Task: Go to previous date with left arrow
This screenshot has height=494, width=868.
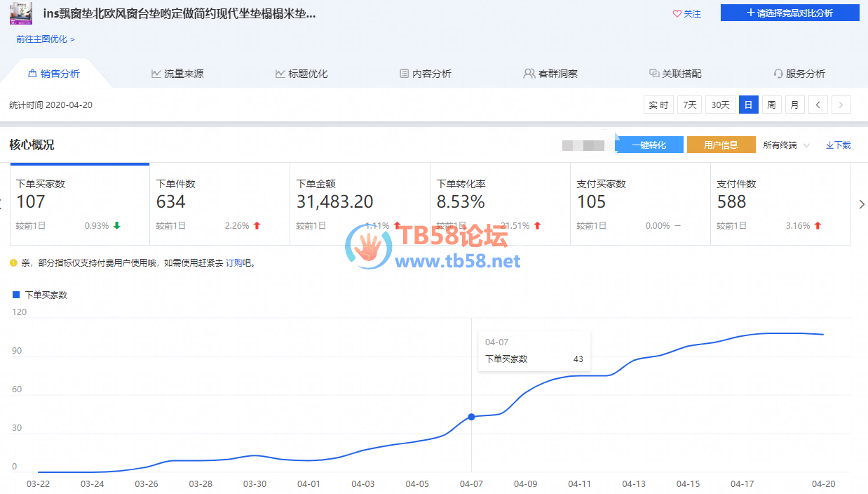Action: pos(818,105)
